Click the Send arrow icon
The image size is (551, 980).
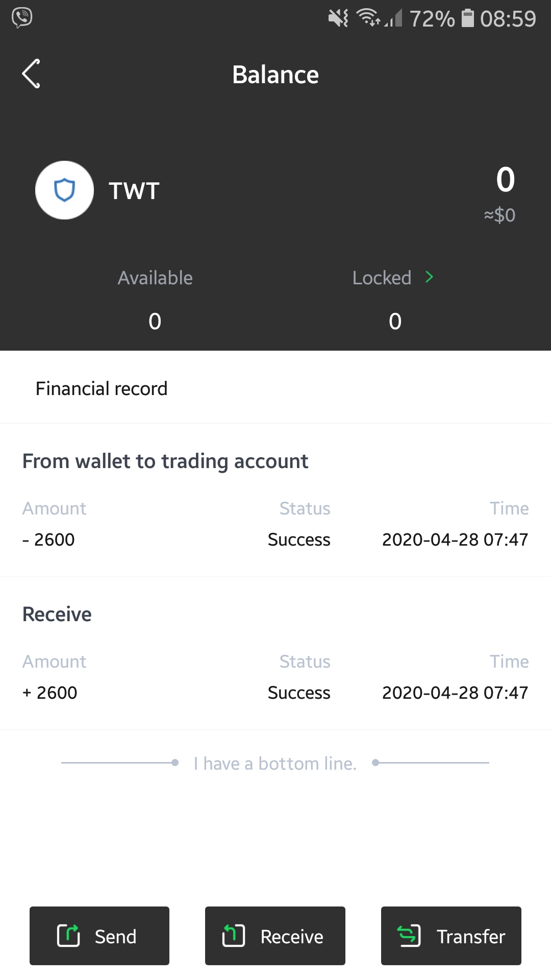[x=68, y=936]
